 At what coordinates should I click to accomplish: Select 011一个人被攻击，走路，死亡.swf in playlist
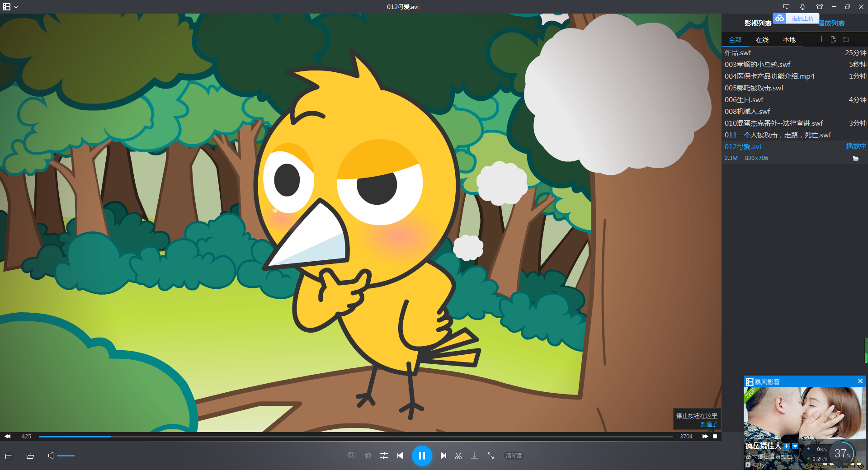pos(795,135)
